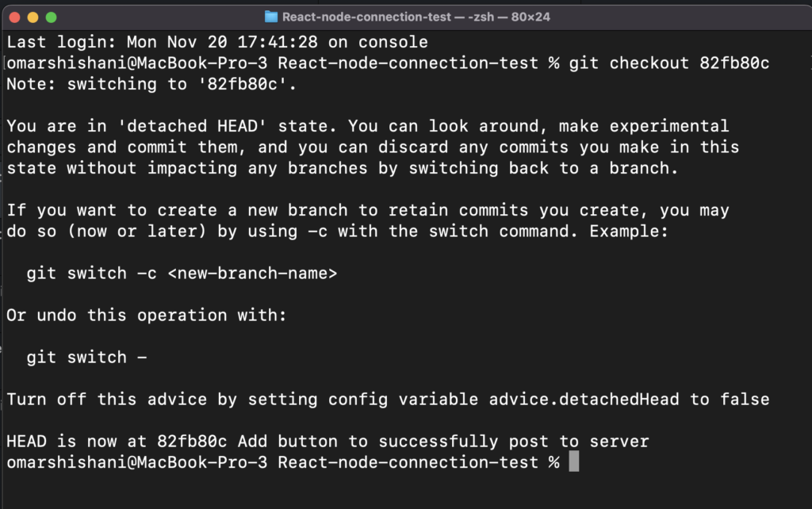Close the Terminal window with red button
The image size is (812, 509).
[x=13, y=17]
